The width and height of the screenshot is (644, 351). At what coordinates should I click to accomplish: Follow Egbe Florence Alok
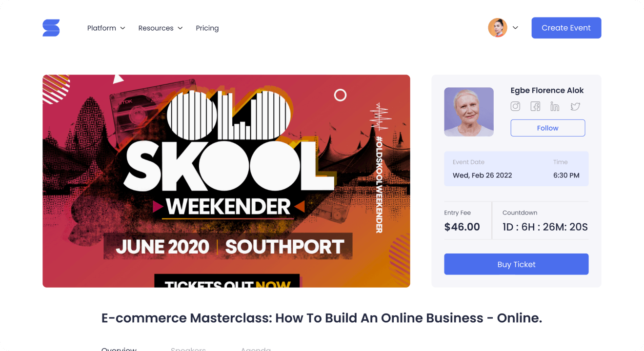tap(548, 128)
